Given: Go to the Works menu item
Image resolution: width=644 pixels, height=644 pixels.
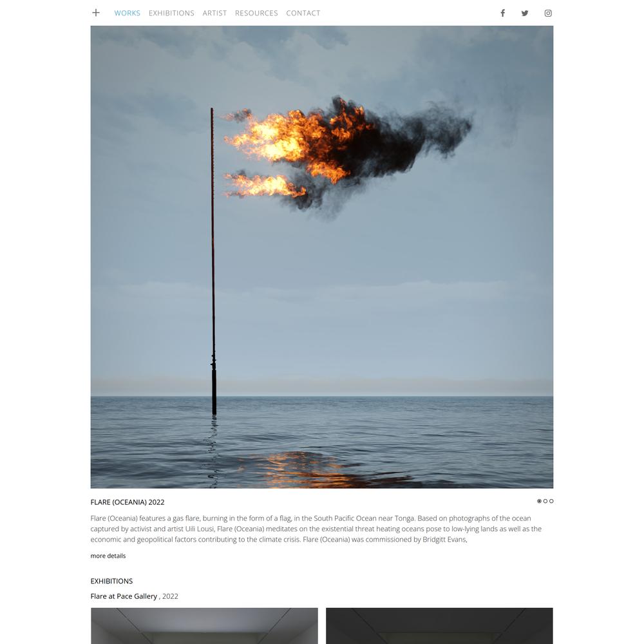Looking at the screenshot, I should [127, 13].
